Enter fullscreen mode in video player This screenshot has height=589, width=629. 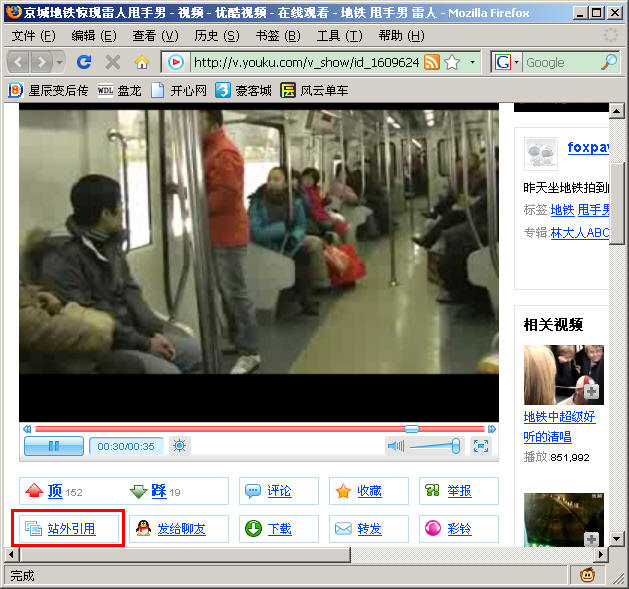point(481,446)
